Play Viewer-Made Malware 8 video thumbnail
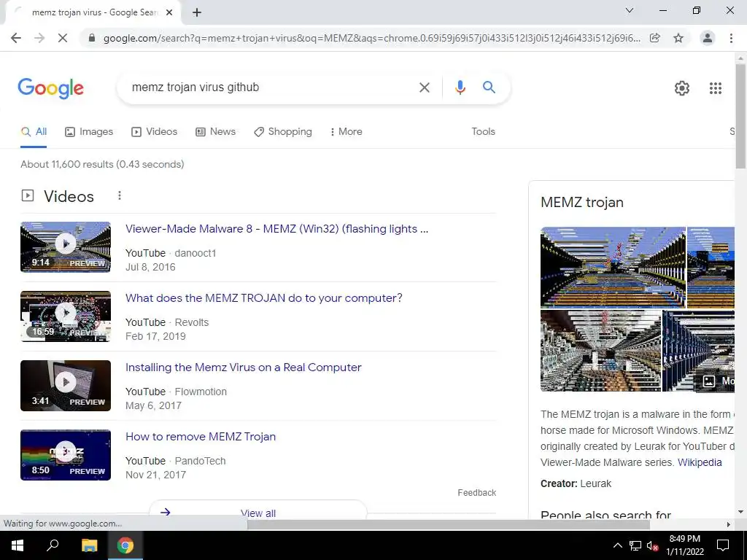747x560 pixels. (x=66, y=247)
